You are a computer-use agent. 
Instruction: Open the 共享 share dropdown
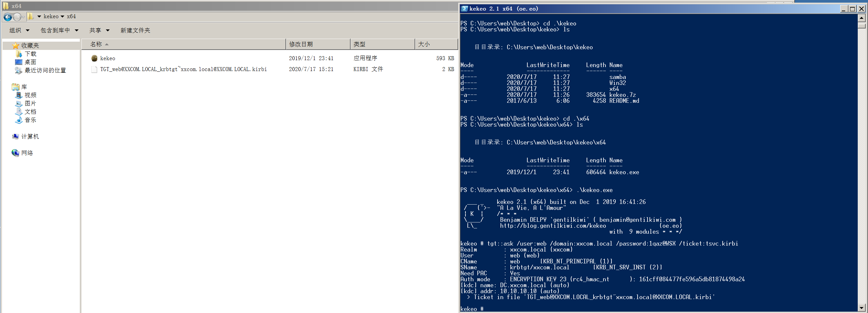pyautogui.click(x=99, y=30)
